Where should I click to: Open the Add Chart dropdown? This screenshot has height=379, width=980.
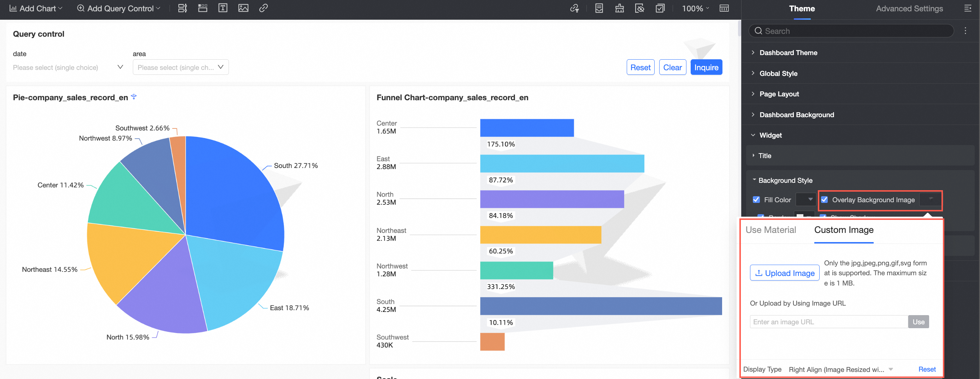36,8
